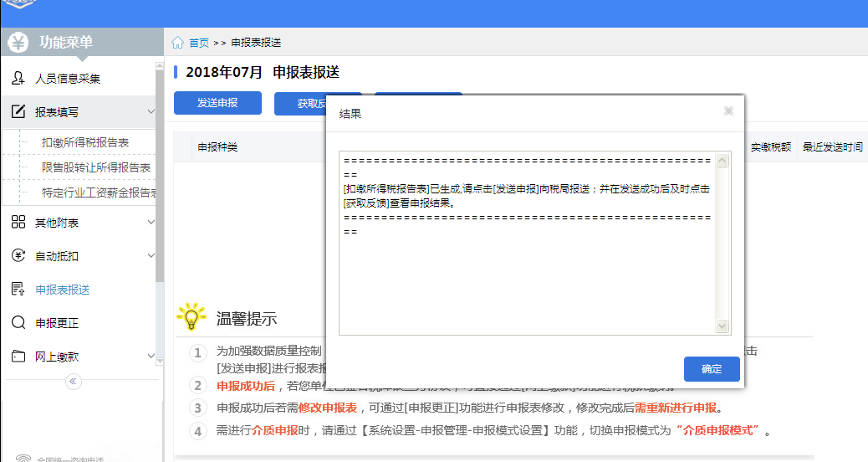Confirm the dialog with 确定
The image size is (868, 462).
coord(712,369)
